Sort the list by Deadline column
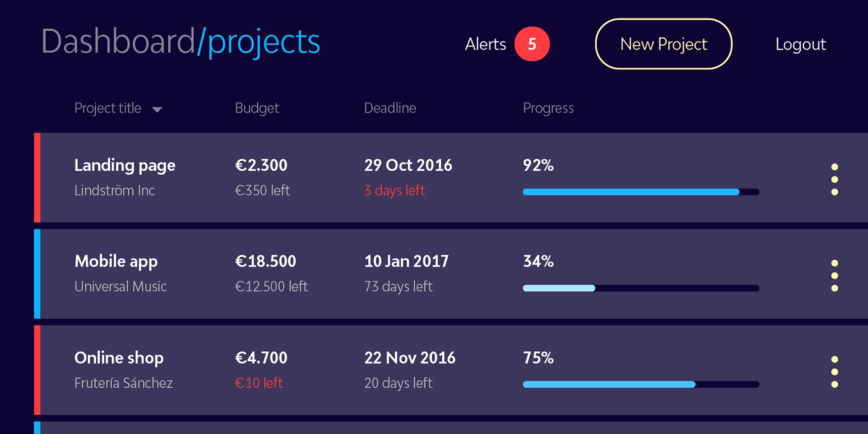 pos(390,108)
